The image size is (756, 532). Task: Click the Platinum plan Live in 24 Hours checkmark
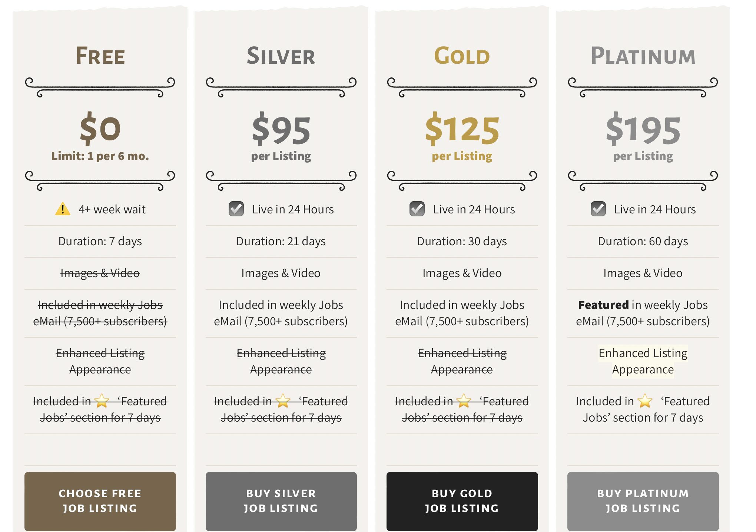(x=598, y=209)
